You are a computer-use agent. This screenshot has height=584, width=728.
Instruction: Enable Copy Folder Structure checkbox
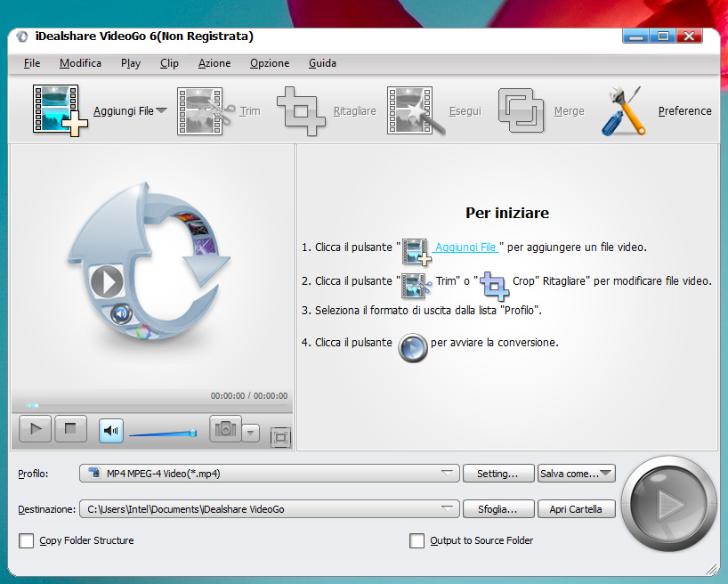(x=27, y=540)
